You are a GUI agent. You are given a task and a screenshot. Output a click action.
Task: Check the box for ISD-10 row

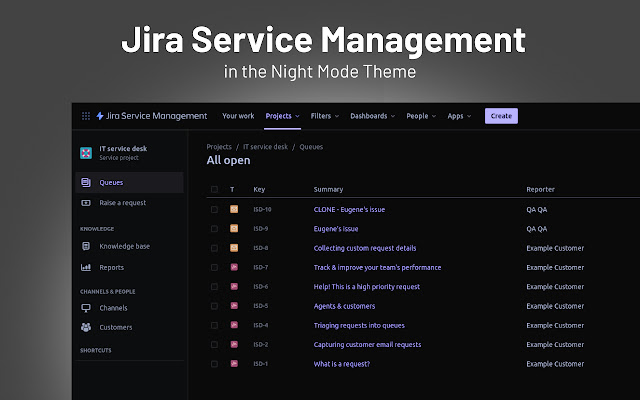pyautogui.click(x=214, y=209)
